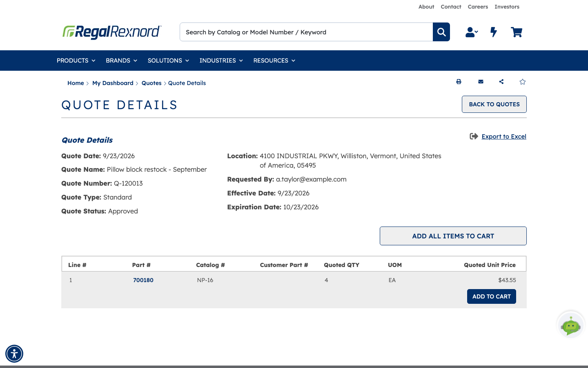Open part number 700180 link
Image resolution: width=588 pixels, height=368 pixels.
pos(143,280)
